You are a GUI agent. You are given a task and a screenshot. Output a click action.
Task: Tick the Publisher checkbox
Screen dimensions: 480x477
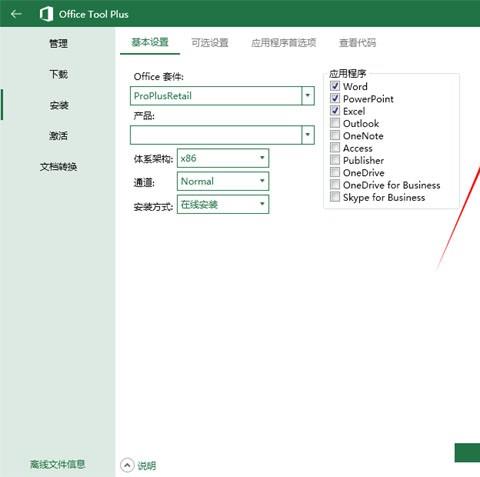(335, 160)
